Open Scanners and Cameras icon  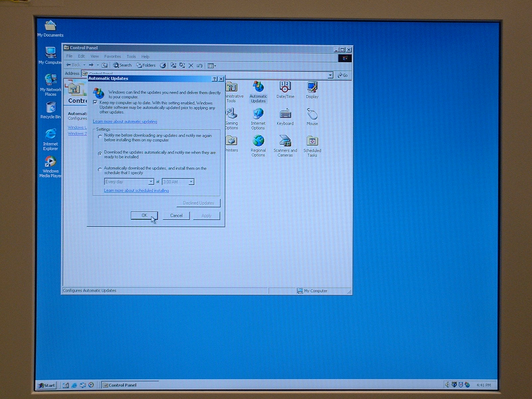[x=285, y=142]
